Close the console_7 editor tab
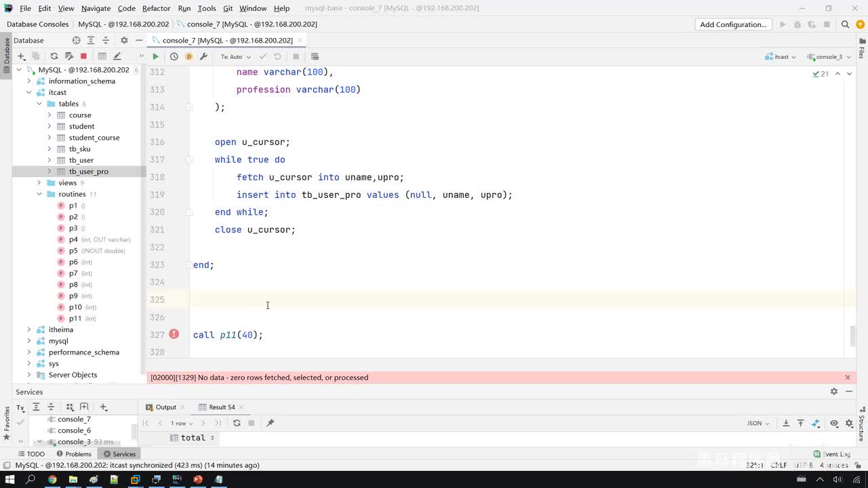Screen dimensions: 868x488 (x=299, y=40)
